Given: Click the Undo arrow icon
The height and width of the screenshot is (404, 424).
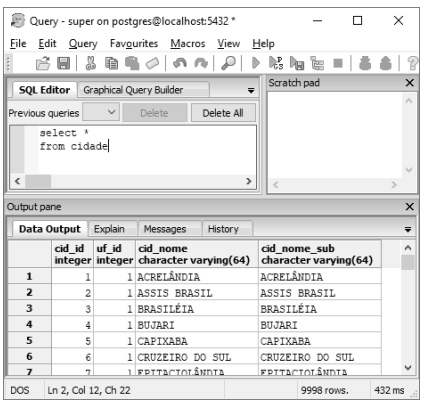Looking at the screenshot, I should point(180,63).
